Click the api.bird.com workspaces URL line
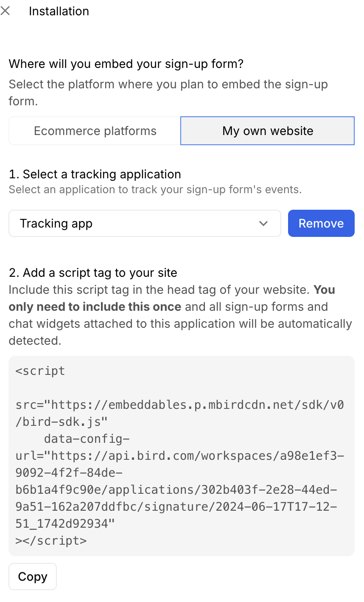The image size is (364, 602). click(179, 456)
